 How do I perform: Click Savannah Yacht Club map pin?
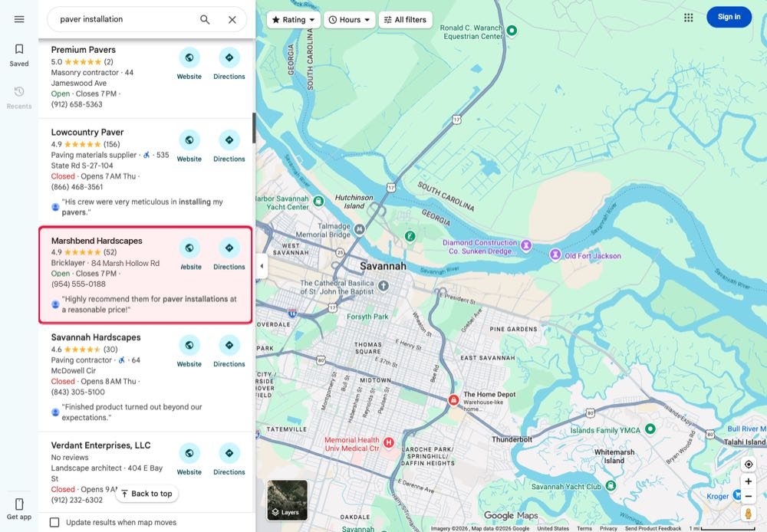coord(611,485)
